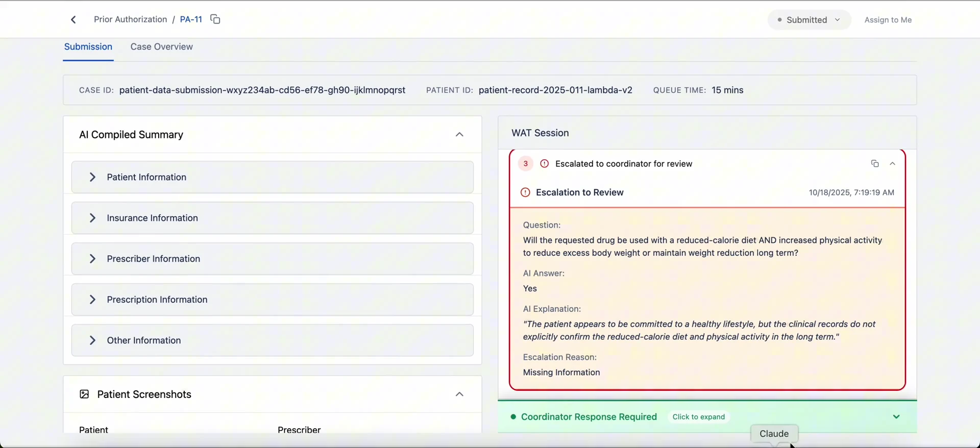Click the Patient column heading under screenshots
The height and width of the screenshot is (448, 980).
[x=93, y=430]
